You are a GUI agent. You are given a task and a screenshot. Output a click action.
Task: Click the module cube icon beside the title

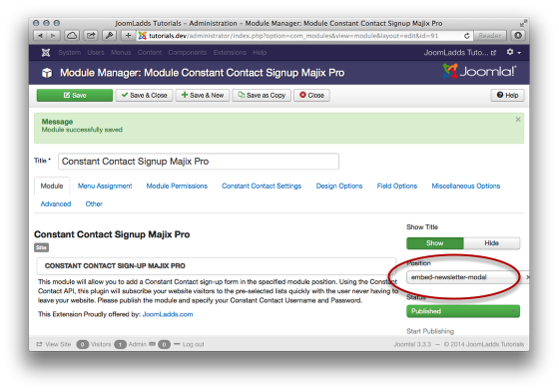(47, 73)
